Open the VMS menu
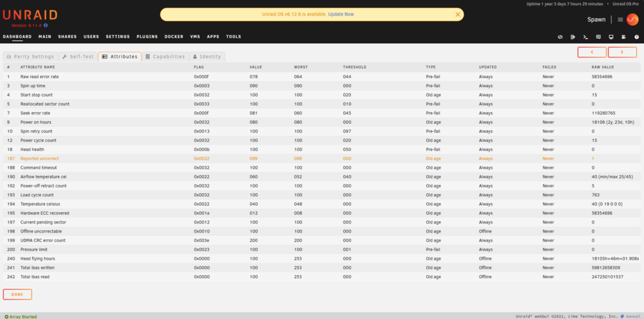This screenshot has width=644, height=319. tap(195, 37)
